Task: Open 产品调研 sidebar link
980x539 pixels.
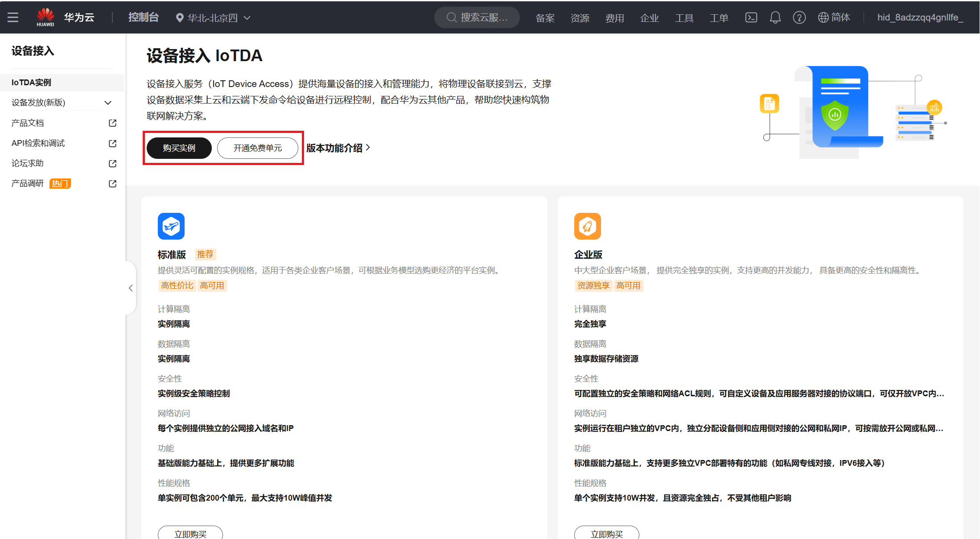Action: (28, 183)
